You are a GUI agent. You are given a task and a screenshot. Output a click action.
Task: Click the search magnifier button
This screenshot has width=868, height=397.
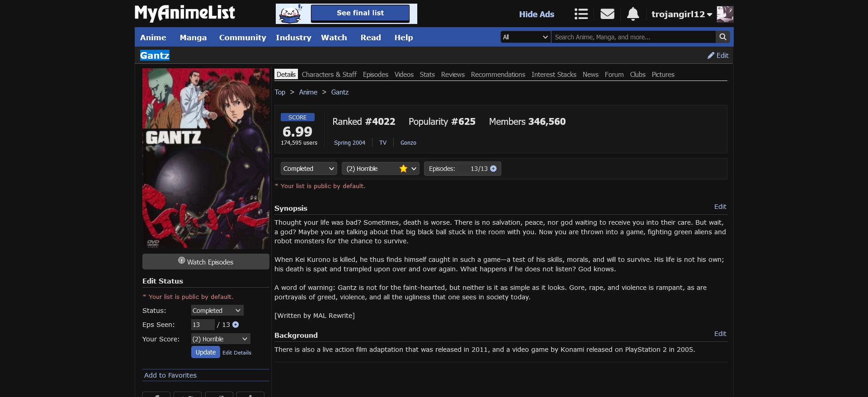click(x=723, y=37)
